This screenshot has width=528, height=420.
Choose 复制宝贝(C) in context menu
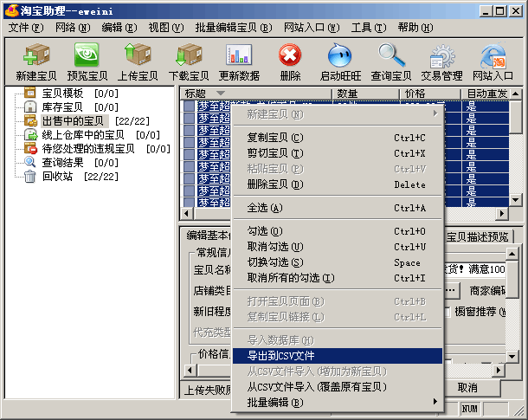point(338,138)
